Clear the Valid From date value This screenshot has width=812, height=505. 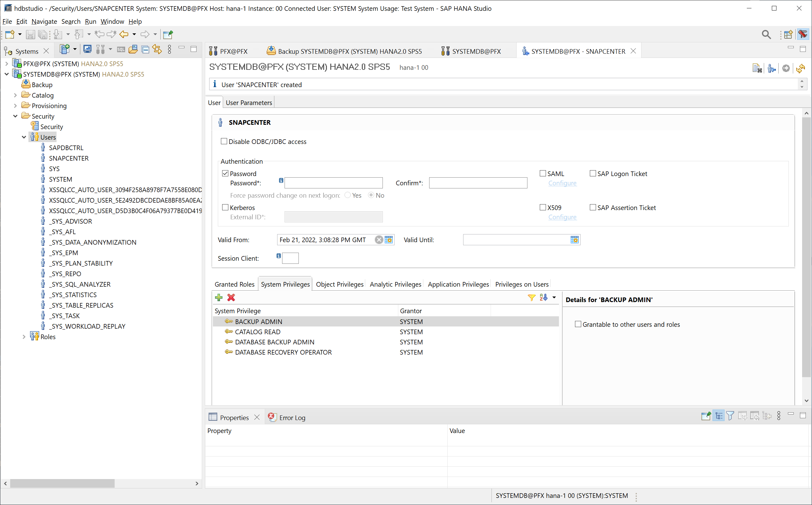coord(379,240)
